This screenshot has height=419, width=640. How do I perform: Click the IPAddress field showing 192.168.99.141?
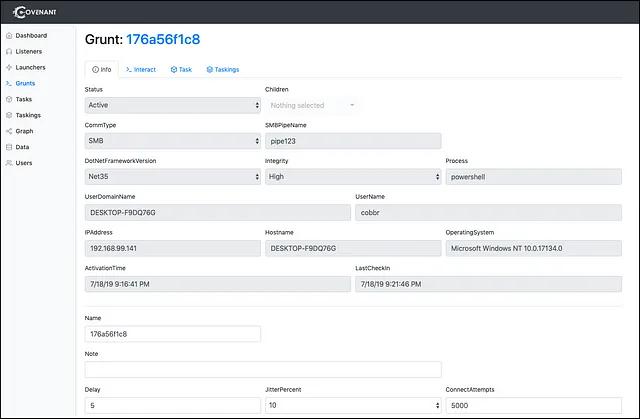[x=173, y=248]
